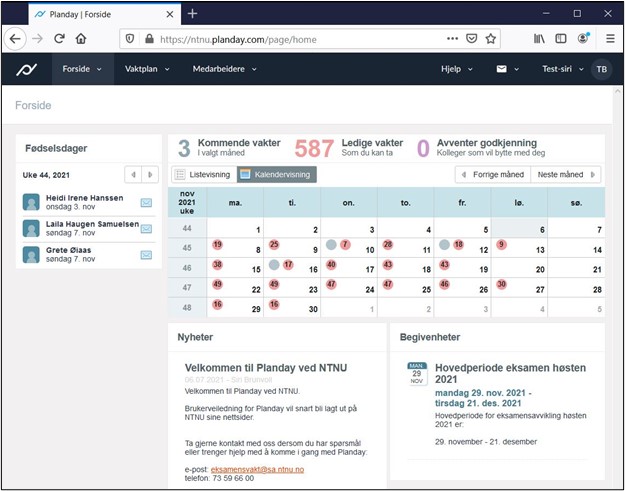
Task: Go to the previous birthday week
Action: click(133, 175)
